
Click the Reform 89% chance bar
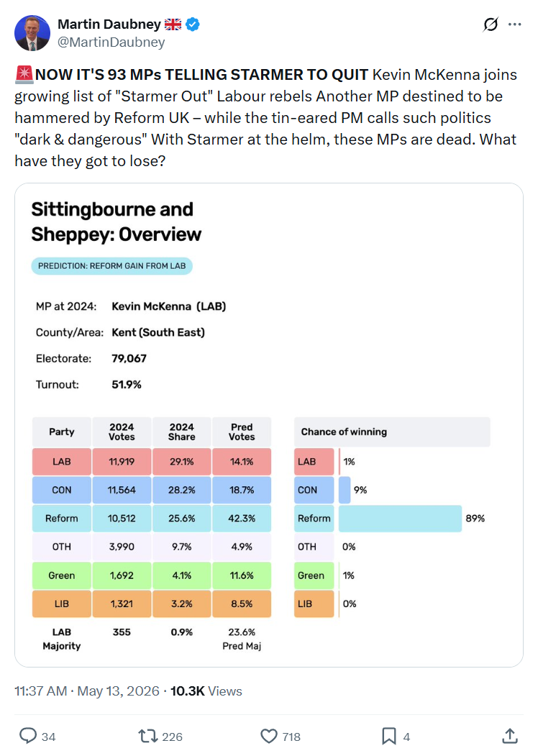pyautogui.click(x=400, y=519)
